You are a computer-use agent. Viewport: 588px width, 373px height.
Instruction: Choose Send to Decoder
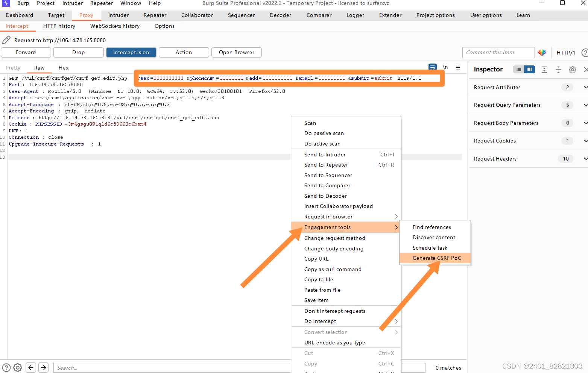click(346, 196)
